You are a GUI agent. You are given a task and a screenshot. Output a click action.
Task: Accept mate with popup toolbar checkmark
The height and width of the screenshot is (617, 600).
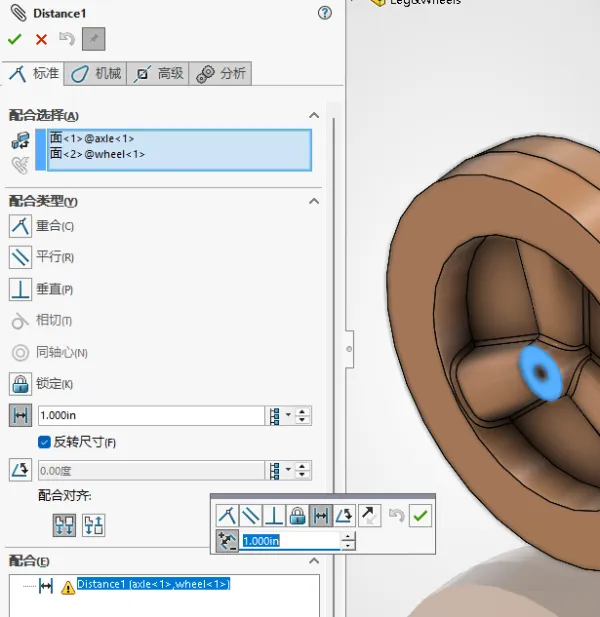coord(420,515)
